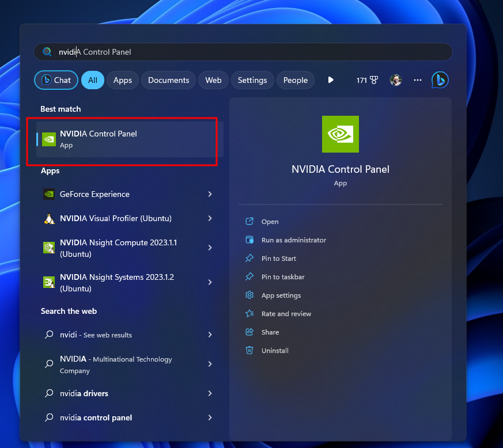The image size is (503, 448).
Task: Click the search magnifier icon in search box
Action: [47, 52]
